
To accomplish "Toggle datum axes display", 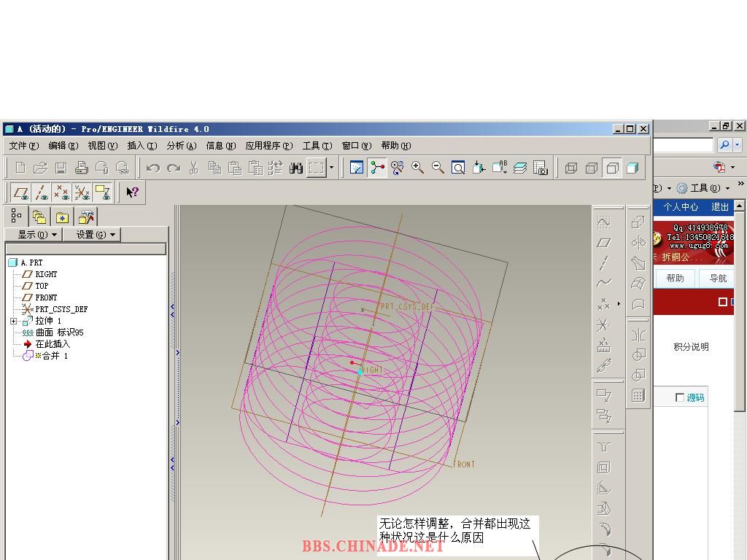I will pos(42,192).
